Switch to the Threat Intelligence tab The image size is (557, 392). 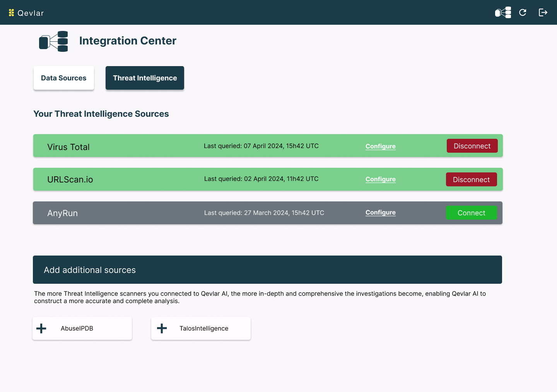tap(145, 78)
